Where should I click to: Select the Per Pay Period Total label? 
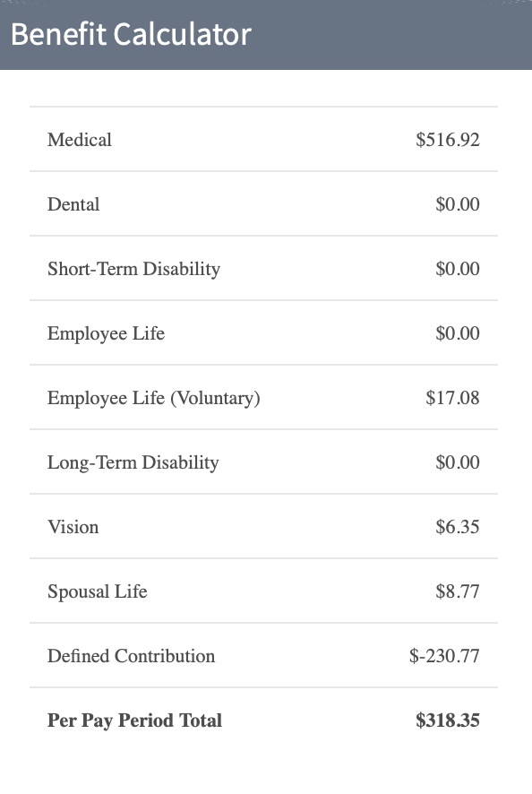pos(134,721)
